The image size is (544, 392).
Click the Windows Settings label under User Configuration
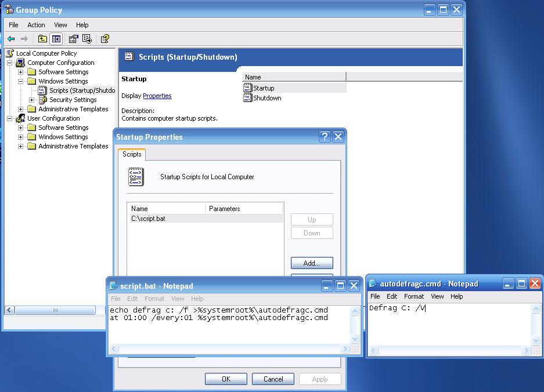pos(63,137)
